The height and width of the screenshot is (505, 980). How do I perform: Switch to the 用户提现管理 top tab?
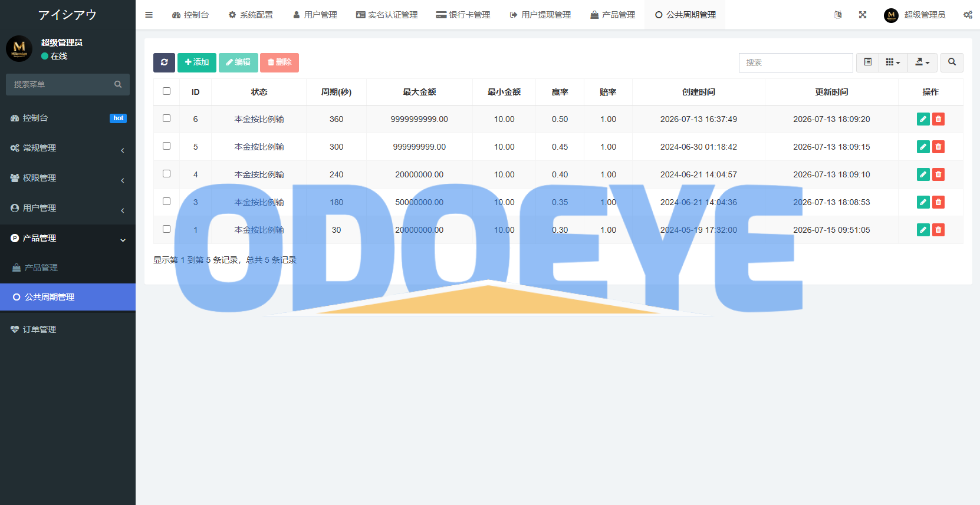coord(540,15)
